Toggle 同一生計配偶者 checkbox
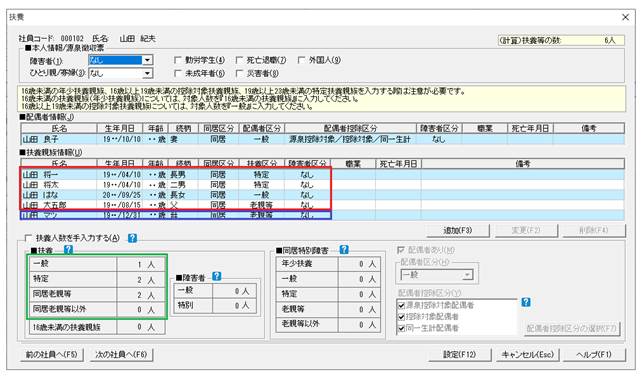Screen dimensions: 642x382 tap(401, 328)
